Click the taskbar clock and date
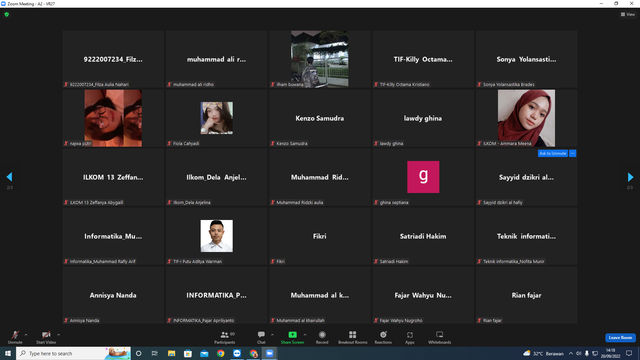 [610, 353]
